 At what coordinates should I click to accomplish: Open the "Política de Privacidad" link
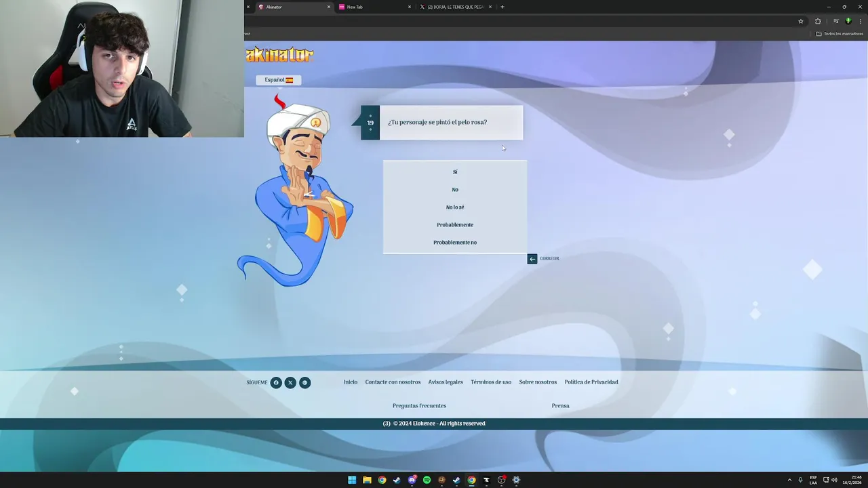pos(591,382)
